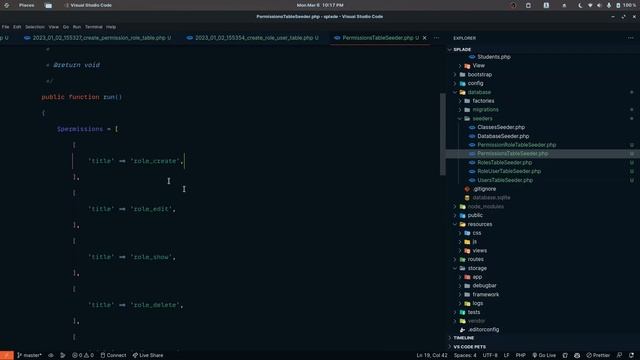Screen dimensions: 640x360
Task: Click the $permissions variable in code
Action: 80,129
